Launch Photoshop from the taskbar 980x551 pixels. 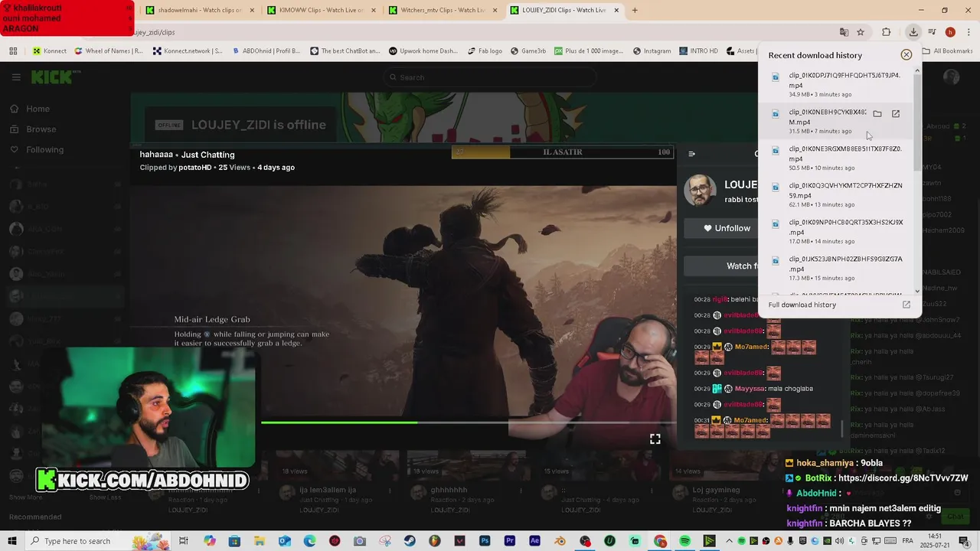(485, 541)
